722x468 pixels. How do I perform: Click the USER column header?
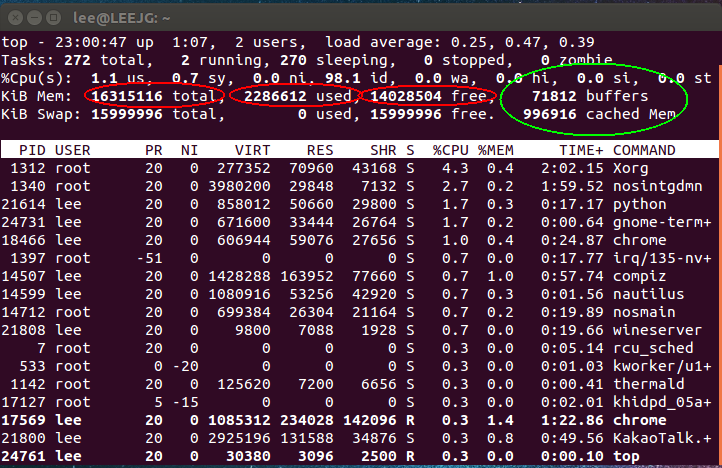click(x=73, y=150)
